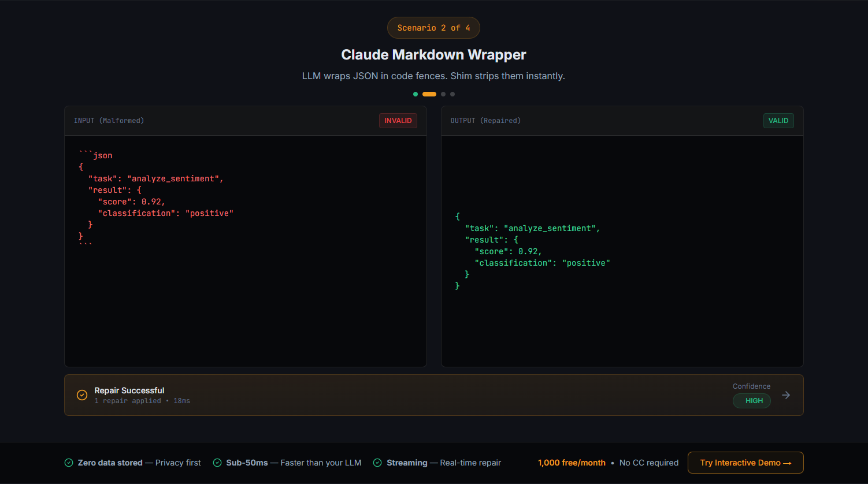868x484 pixels.
Task: Click the Claude Markdown Wrapper heading
Action: coord(433,55)
